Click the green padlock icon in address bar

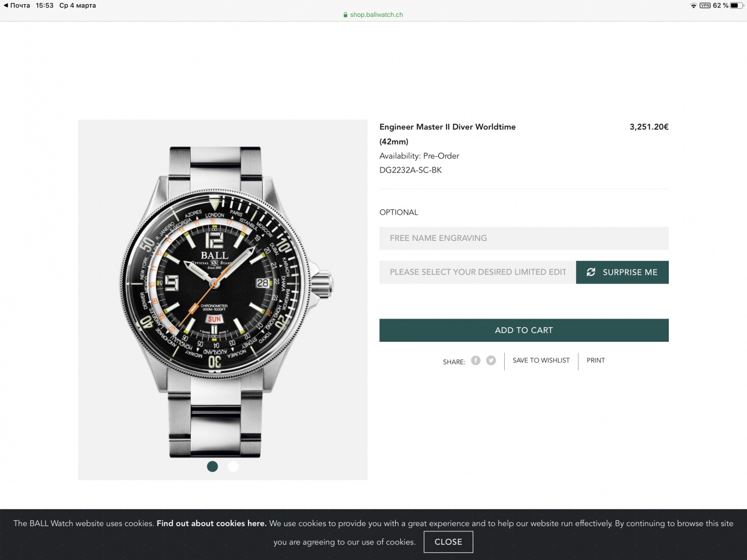[345, 15]
